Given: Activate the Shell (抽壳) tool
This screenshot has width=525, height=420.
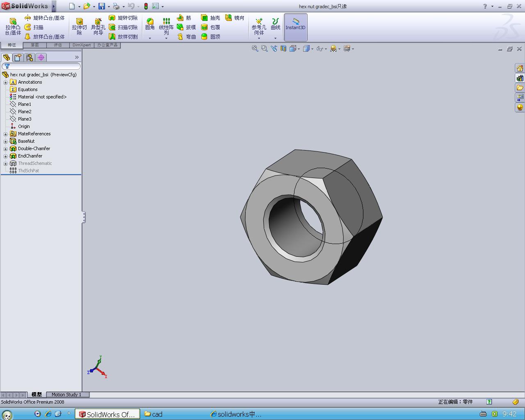Looking at the screenshot, I should pos(210,18).
